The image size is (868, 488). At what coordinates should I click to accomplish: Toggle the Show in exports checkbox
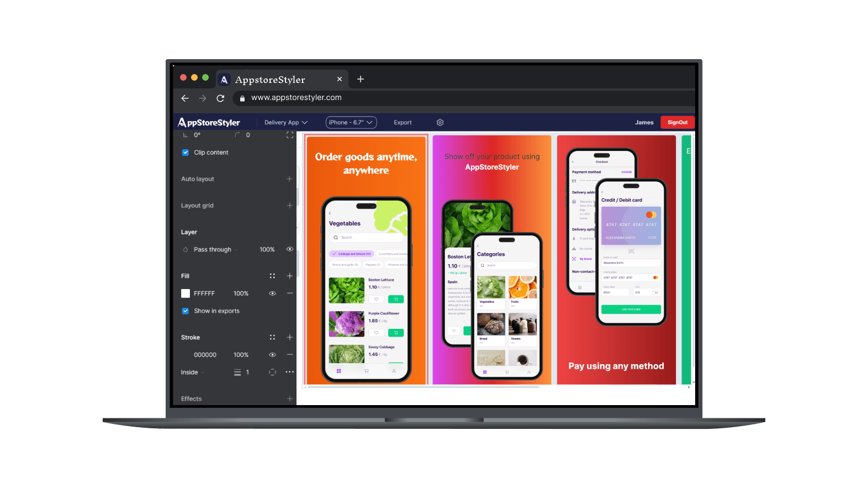tap(186, 311)
